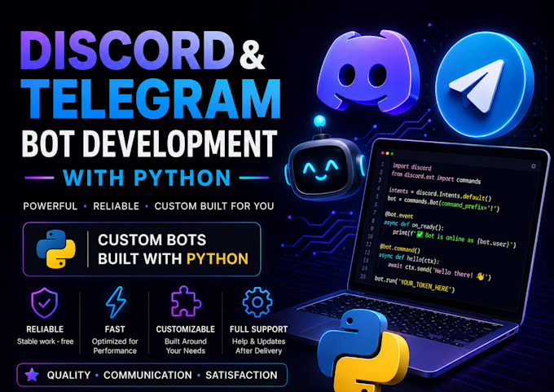Viewport: 554px width, 392px height.
Task: Click the gear icon above Full Support
Action: [x=257, y=302]
